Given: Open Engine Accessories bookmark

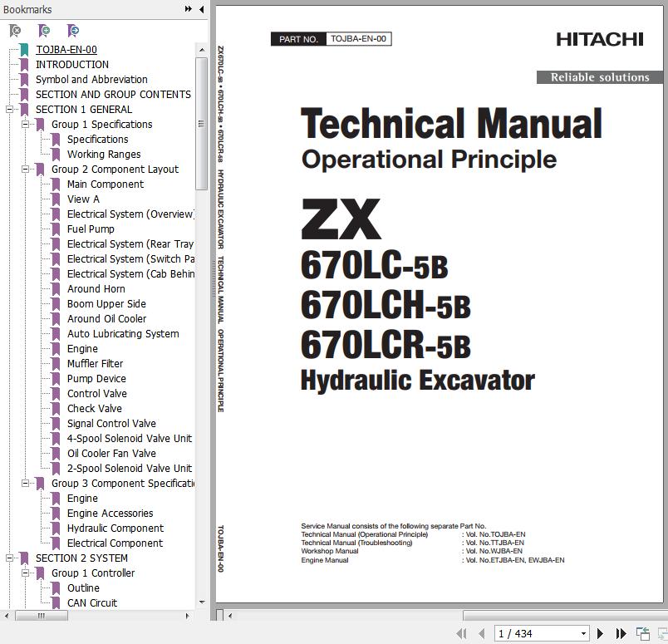Looking at the screenshot, I should pyautogui.click(x=111, y=514).
